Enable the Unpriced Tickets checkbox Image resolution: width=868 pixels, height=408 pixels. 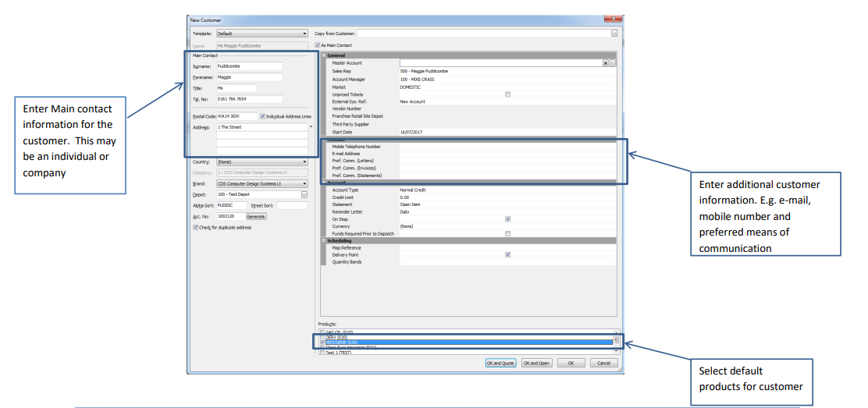507,94
